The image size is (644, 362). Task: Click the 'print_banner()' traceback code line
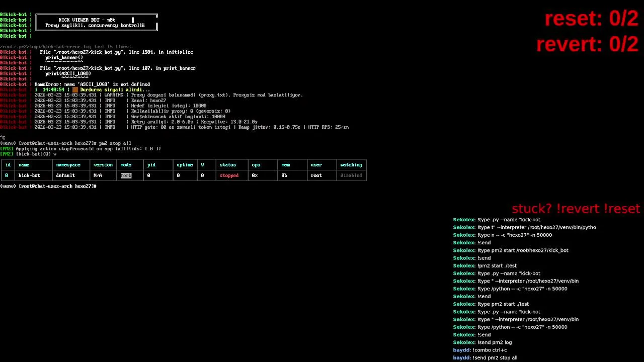[64, 58]
